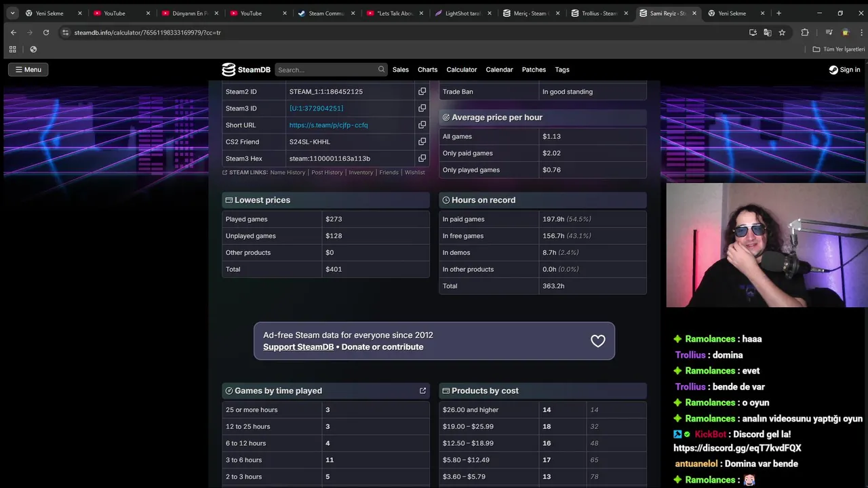Screen dimensions: 868x488
Task: Copy the CS2 Friend code
Action: pos(422,142)
